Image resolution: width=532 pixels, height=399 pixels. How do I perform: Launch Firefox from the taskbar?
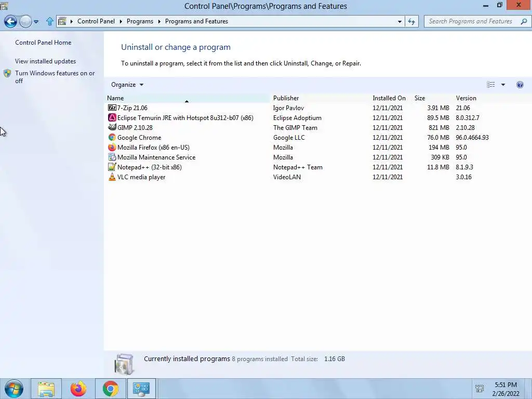(78, 389)
